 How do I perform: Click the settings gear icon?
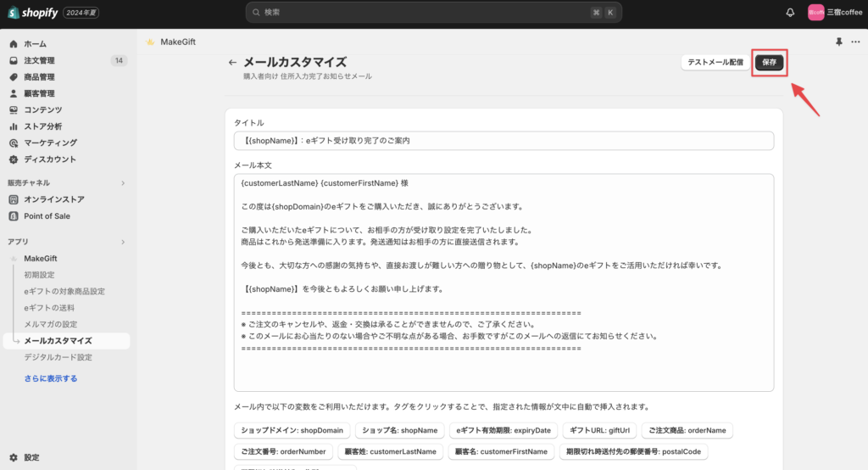tap(14, 458)
